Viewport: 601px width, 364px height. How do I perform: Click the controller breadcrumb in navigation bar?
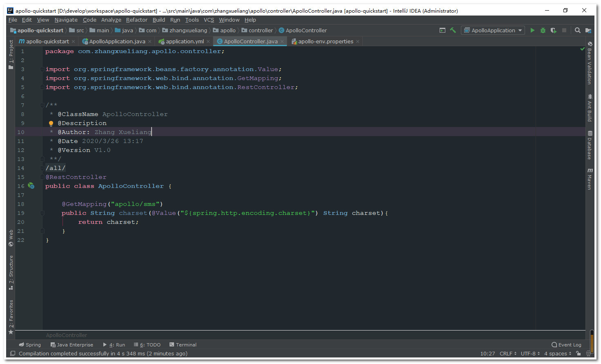pyautogui.click(x=257, y=30)
